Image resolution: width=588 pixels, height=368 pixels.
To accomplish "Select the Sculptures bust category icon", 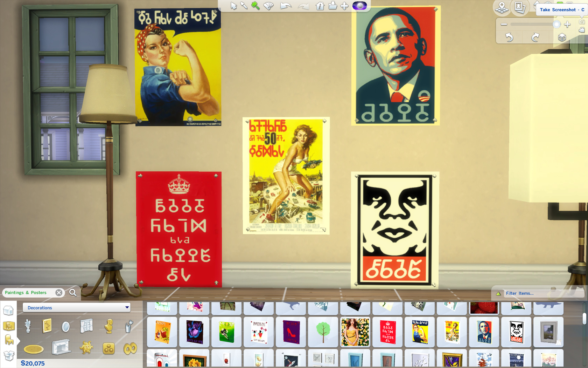I will [109, 326].
